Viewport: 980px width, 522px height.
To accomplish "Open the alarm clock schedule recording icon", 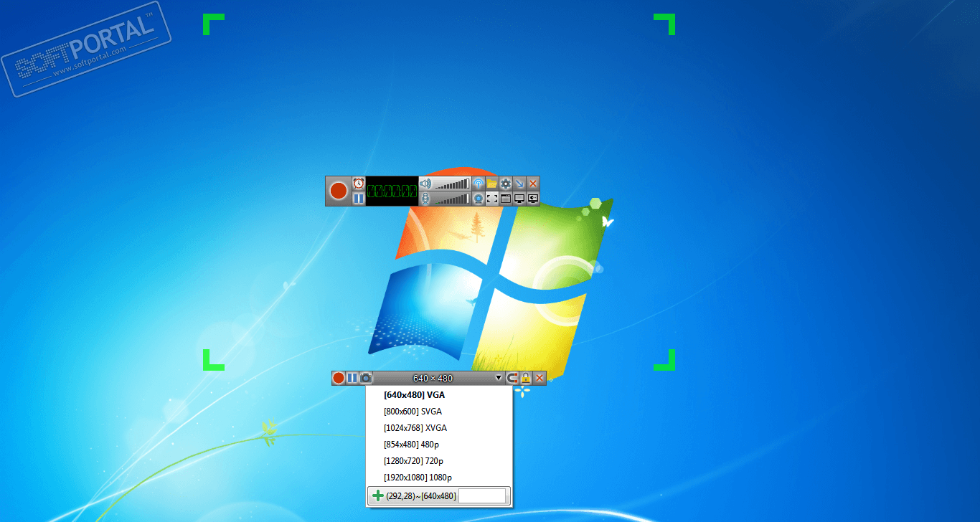I will tap(359, 184).
